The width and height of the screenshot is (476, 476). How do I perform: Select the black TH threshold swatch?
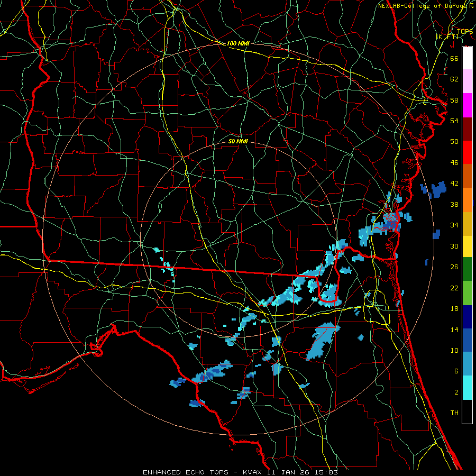tap(467, 411)
